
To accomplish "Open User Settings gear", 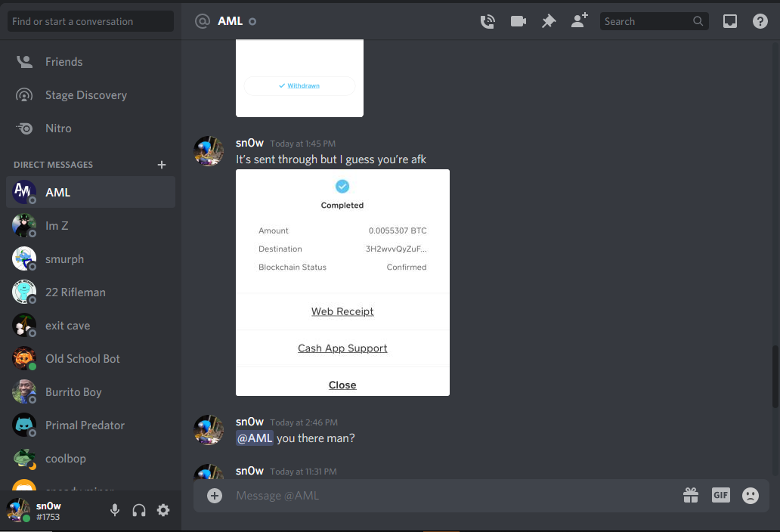I will (x=163, y=510).
